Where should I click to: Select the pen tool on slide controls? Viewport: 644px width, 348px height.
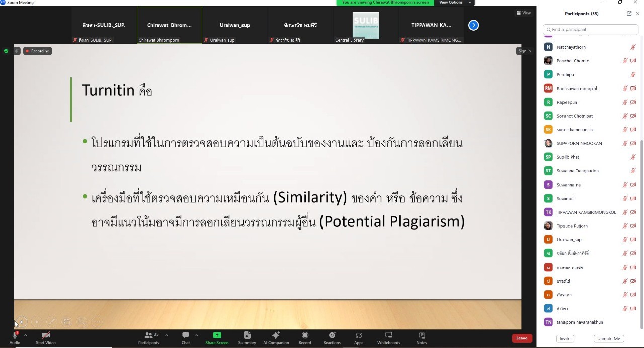(51, 322)
